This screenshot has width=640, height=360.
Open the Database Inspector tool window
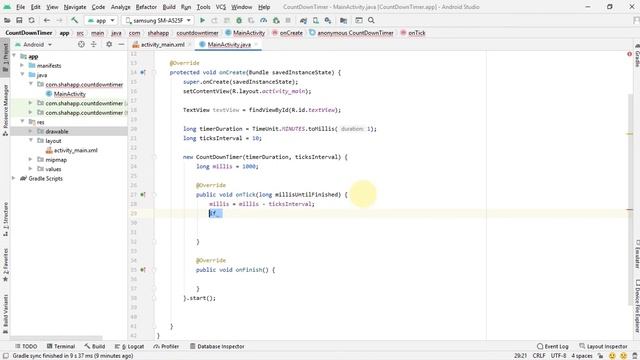coord(217,346)
